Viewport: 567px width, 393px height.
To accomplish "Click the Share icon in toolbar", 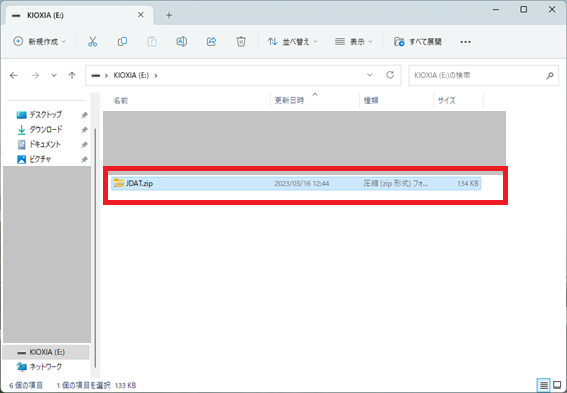I will point(211,42).
